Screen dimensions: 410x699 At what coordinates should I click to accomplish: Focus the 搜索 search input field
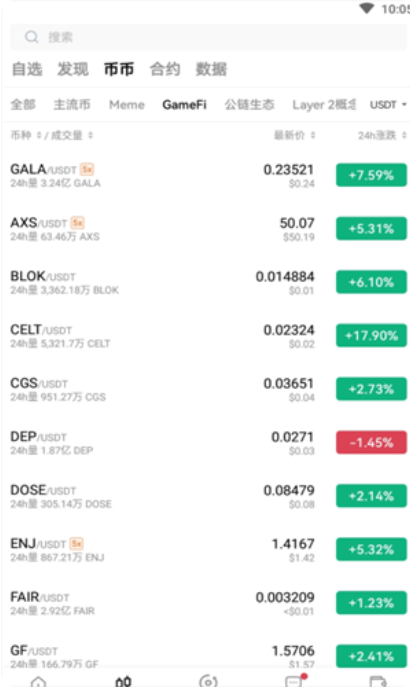pyautogui.click(x=209, y=37)
